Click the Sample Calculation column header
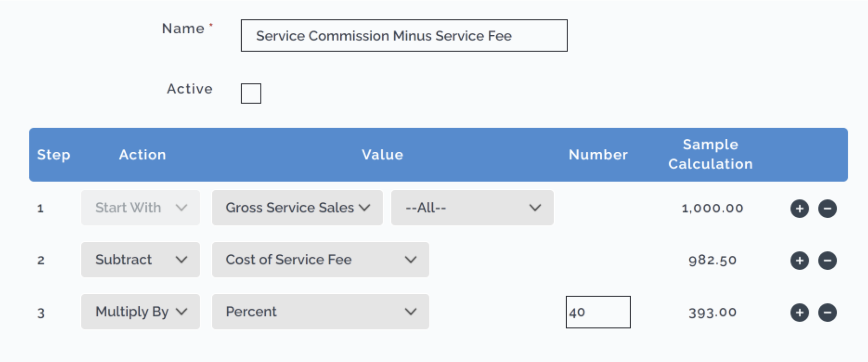Screen dimensions: 868x362 point(710,154)
